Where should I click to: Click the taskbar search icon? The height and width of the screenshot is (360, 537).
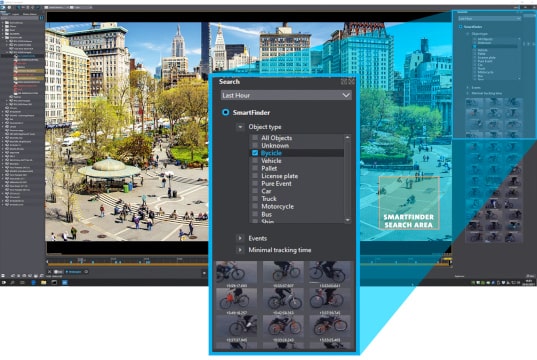(x=12, y=283)
